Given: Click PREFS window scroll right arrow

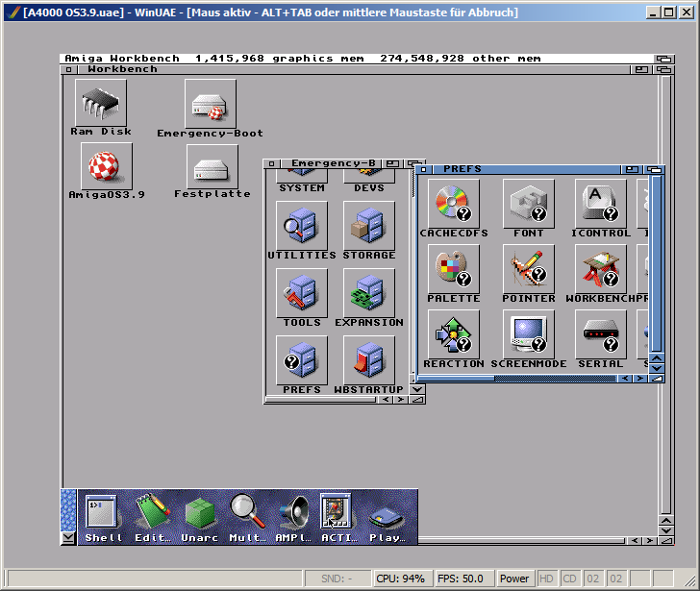Looking at the screenshot, I should [x=640, y=379].
